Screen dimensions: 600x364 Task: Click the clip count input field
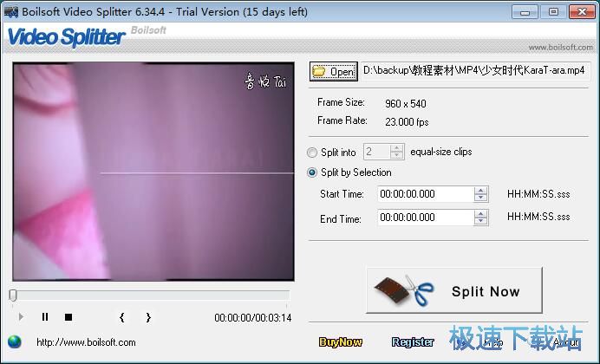click(377, 152)
